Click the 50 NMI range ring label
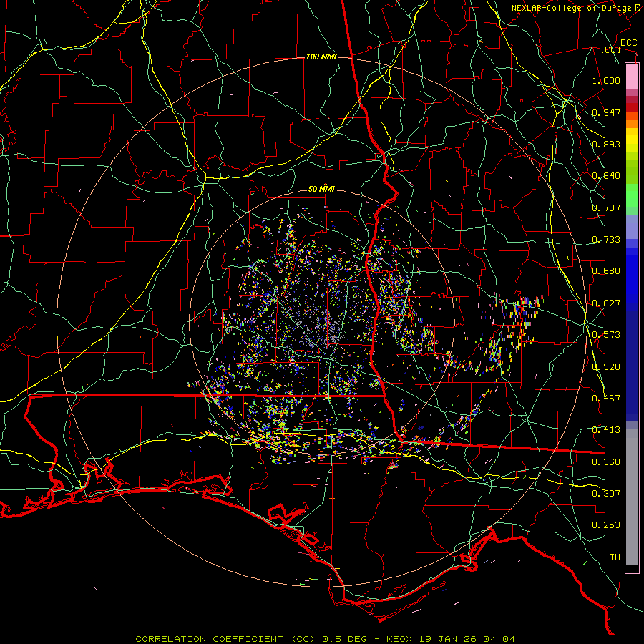The width and height of the screenshot is (644, 644). 321,189
